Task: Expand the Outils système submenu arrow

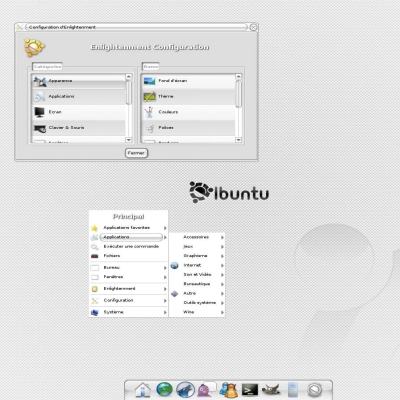Action: pos(222,303)
